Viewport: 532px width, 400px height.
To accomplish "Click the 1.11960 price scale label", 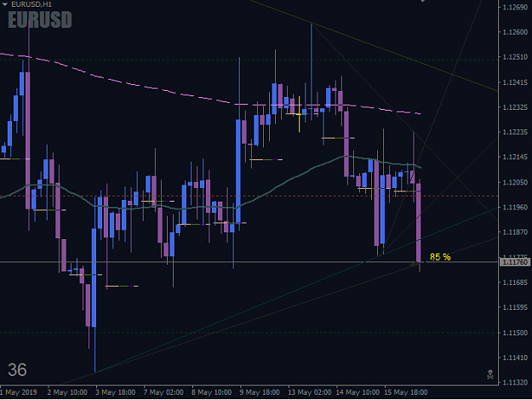I will click(515, 207).
